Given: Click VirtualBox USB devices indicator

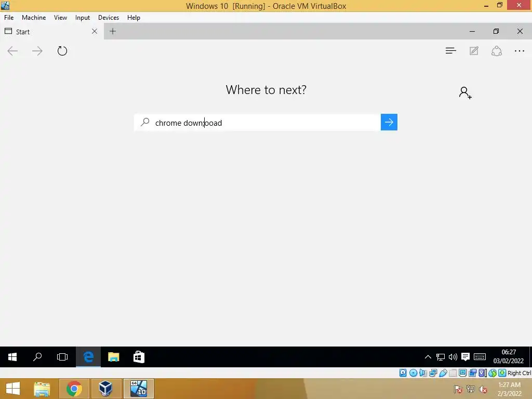Looking at the screenshot, I should click(443, 373).
